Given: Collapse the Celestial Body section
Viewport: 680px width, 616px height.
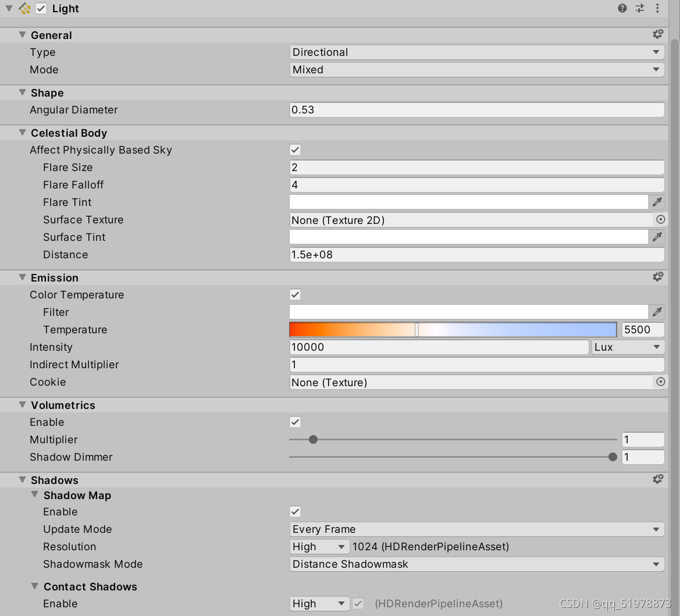Looking at the screenshot, I should (22, 132).
